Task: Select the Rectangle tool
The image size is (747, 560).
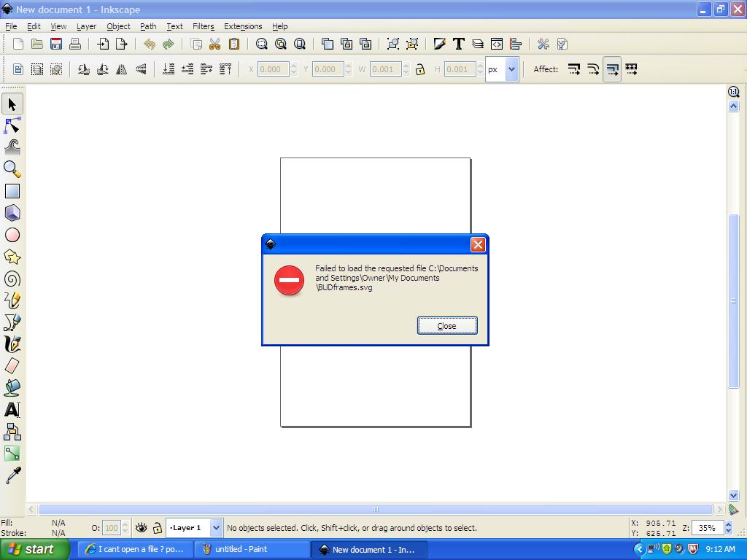Action: tap(12, 191)
